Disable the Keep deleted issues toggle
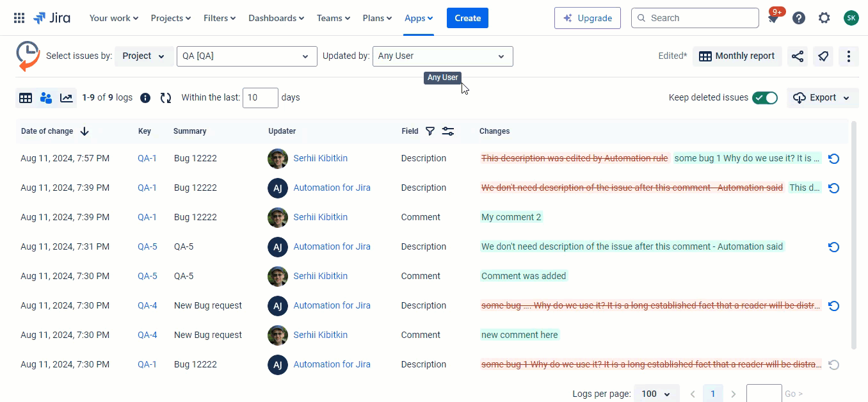The image size is (868, 402). point(765,97)
